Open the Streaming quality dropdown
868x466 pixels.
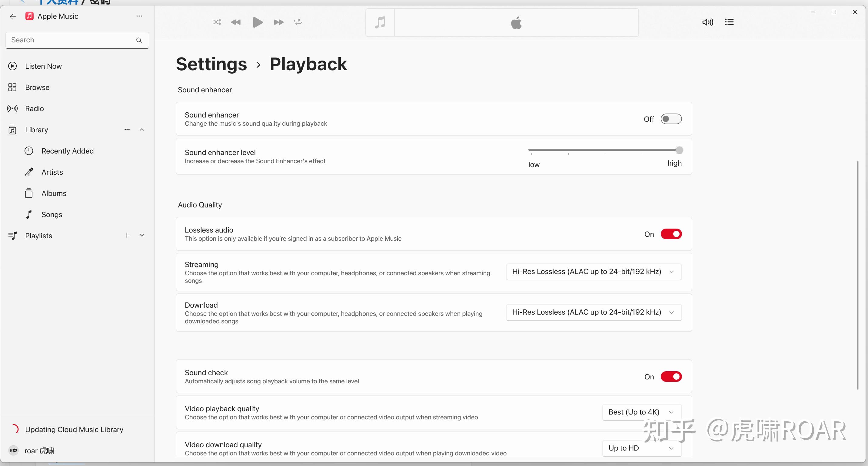594,272
